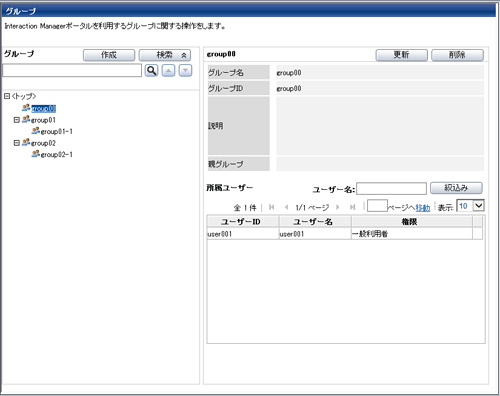Viewport: 500px width, 396px height.
Task: Collapse the group02 tree node
Action: (x=16, y=143)
